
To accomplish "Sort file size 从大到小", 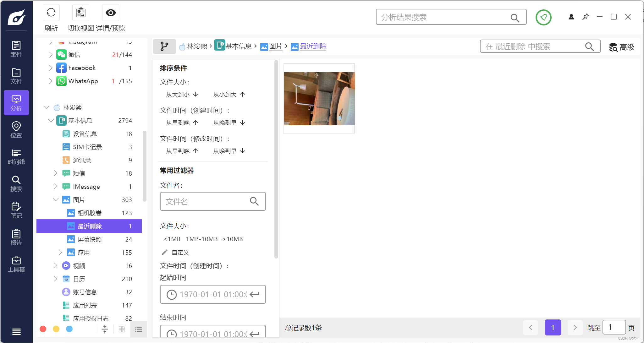I will point(182,95).
